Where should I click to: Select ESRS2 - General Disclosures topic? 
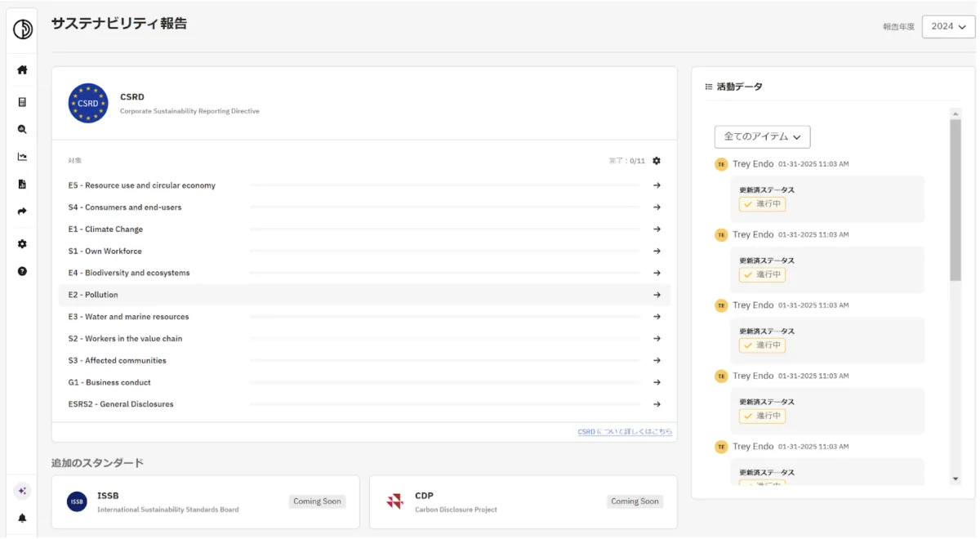tap(121, 404)
